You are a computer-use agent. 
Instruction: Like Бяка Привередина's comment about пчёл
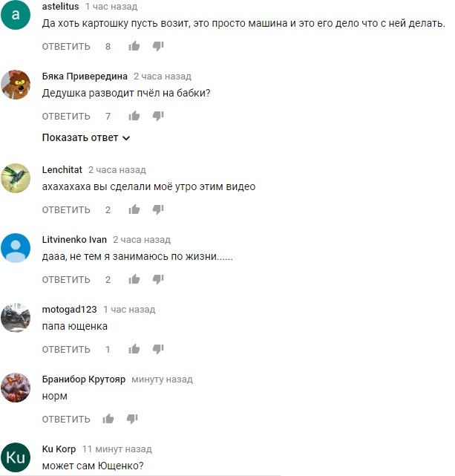[x=134, y=116]
